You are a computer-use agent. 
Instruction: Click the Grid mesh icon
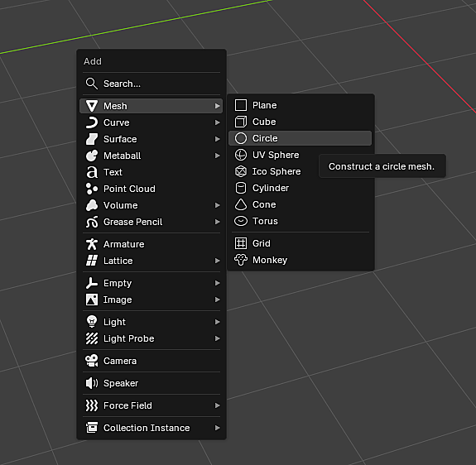[x=241, y=243]
